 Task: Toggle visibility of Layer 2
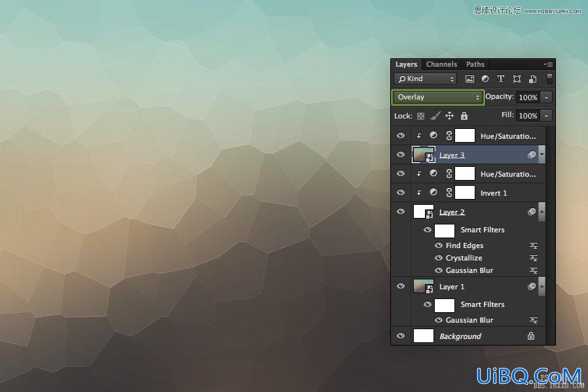401,211
